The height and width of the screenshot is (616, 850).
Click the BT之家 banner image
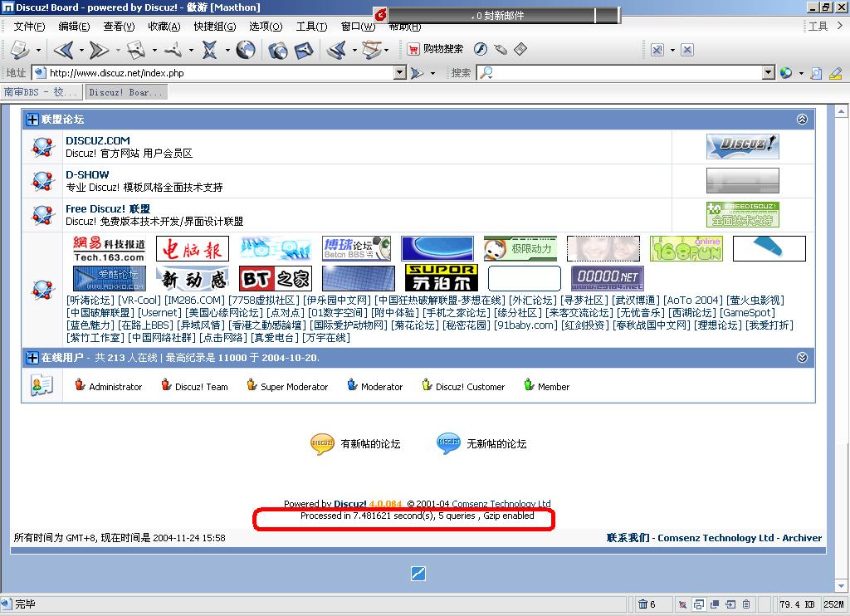[276, 279]
